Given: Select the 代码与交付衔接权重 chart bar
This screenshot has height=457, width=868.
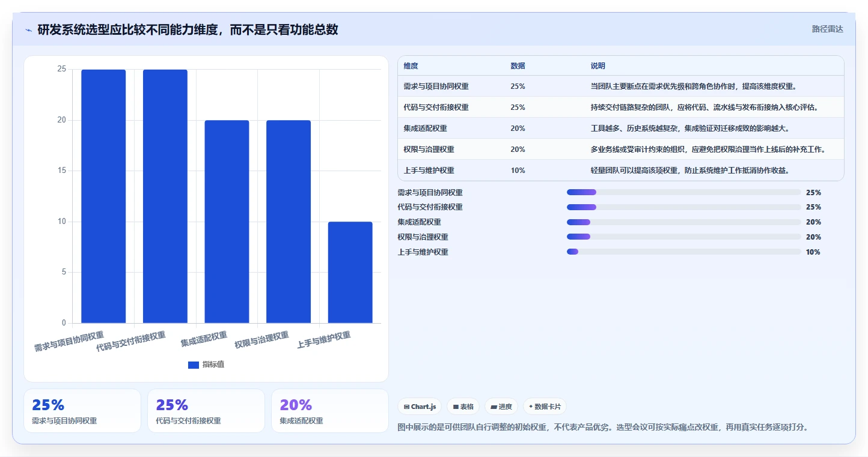Looking at the screenshot, I should pos(165,196).
